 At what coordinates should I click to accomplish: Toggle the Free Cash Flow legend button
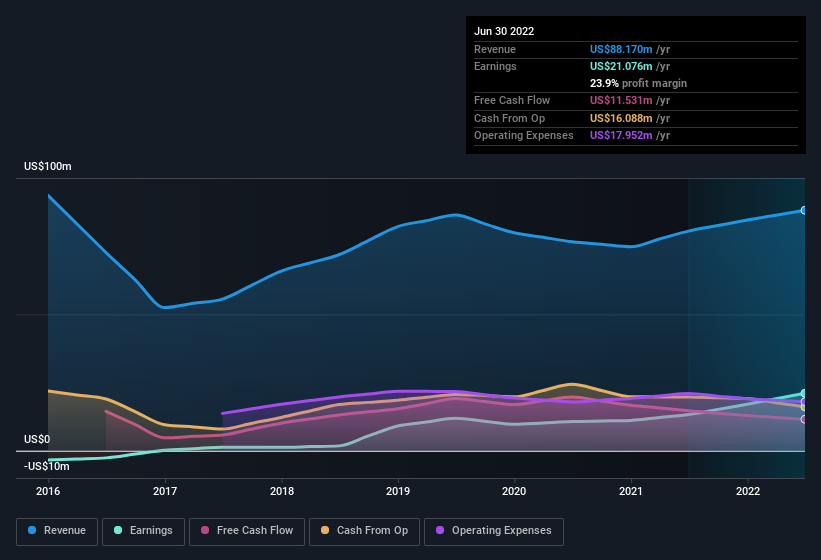(247, 531)
